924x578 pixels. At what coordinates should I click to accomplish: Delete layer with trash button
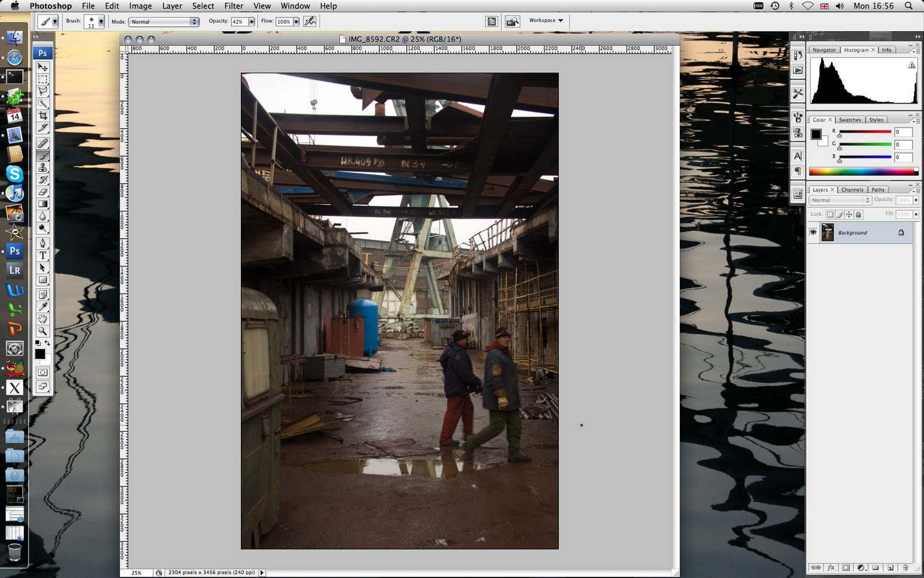point(905,568)
